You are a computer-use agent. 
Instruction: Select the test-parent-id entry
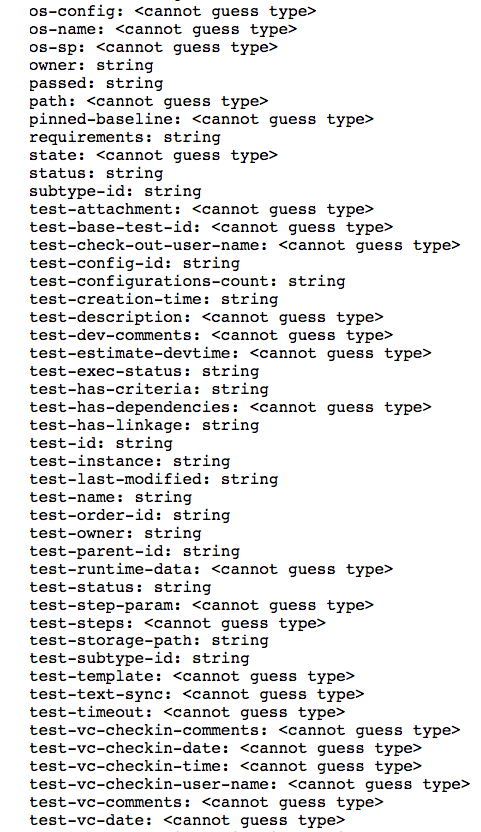pos(134,551)
